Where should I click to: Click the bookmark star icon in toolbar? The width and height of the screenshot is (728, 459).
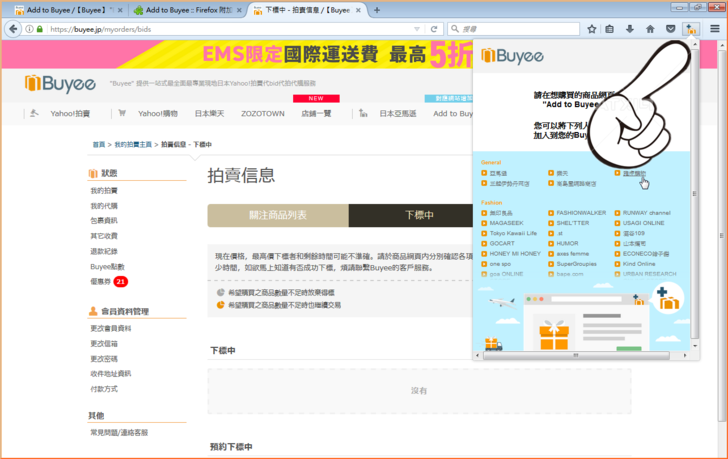pyautogui.click(x=592, y=29)
